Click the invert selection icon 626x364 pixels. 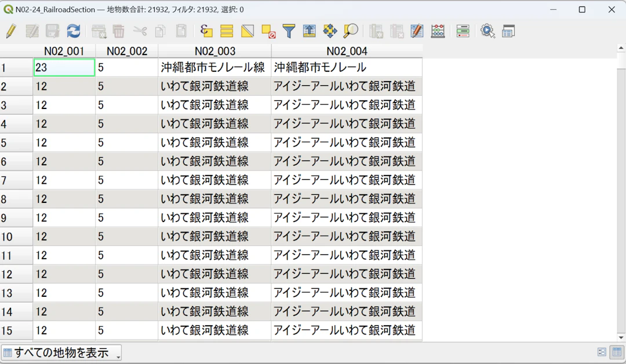[x=248, y=31]
